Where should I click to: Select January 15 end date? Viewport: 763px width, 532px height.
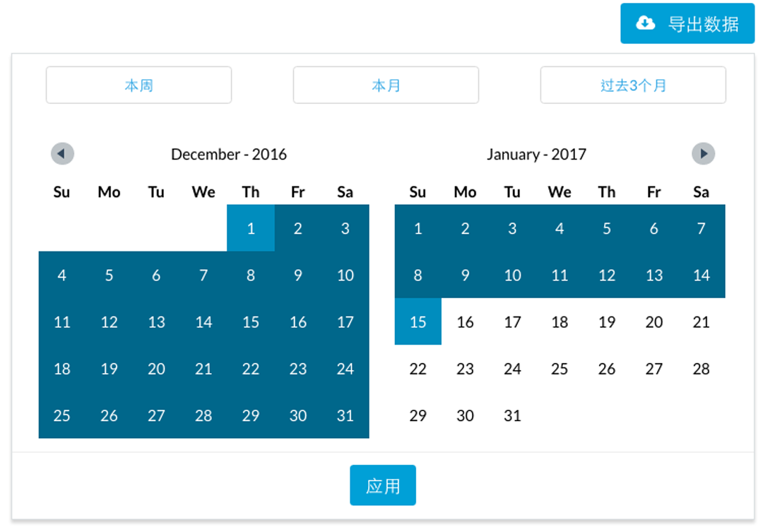(418, 322)
